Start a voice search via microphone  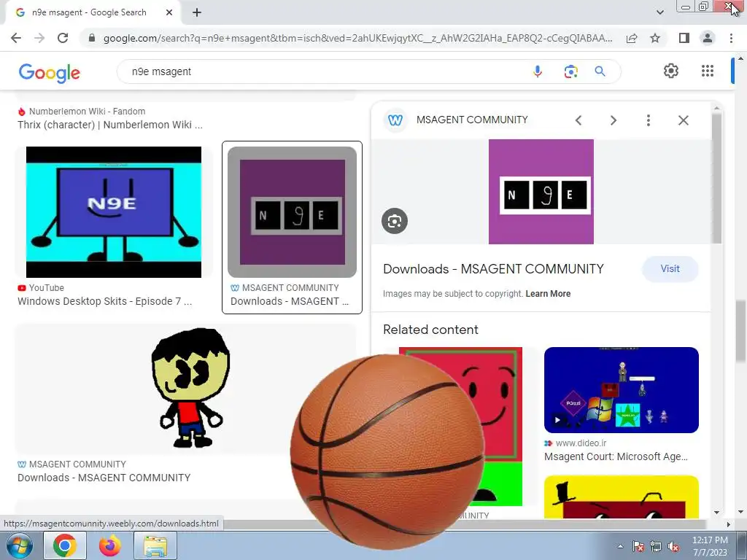coord(538,71)
